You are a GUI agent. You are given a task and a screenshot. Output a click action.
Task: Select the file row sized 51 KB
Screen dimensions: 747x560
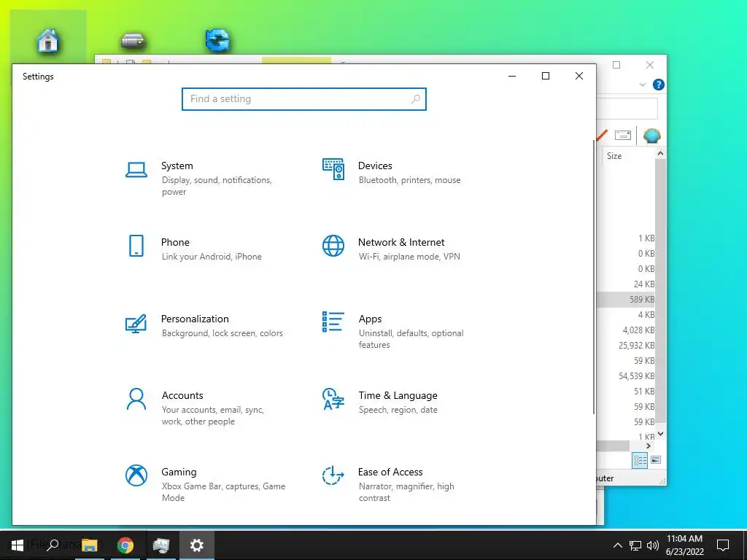tap(625, 392)
